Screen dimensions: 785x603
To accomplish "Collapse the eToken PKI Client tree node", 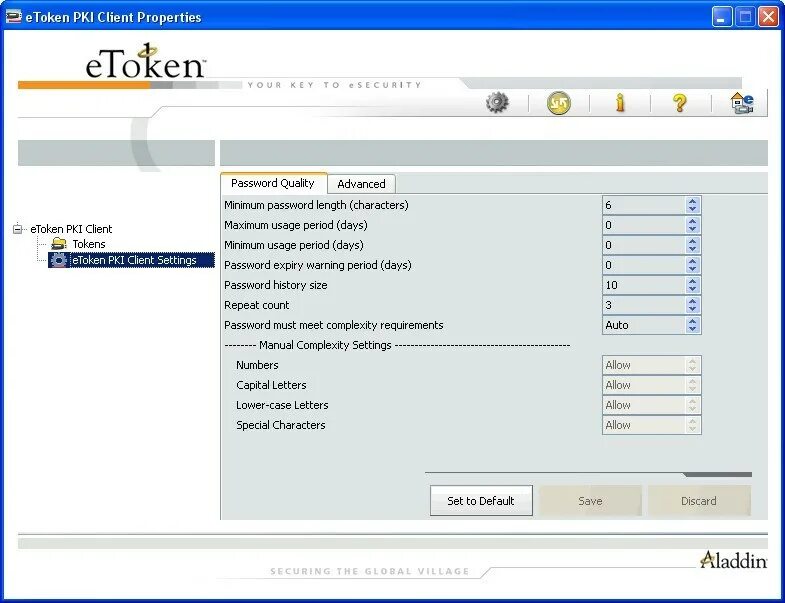I will tap(18, 229).
